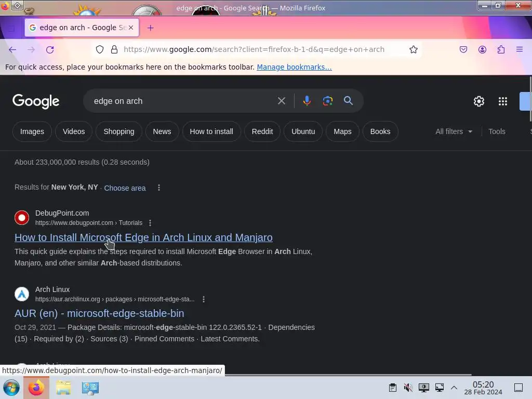The height and width of the screenshot is (399, 532).
Task: Open options menu for DebugPoint result
Action: coord(150,223)
